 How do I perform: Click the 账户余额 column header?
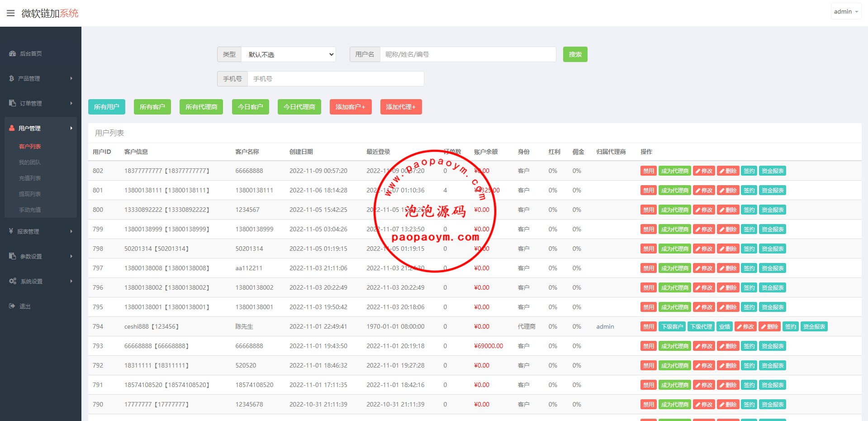(486, 152)
